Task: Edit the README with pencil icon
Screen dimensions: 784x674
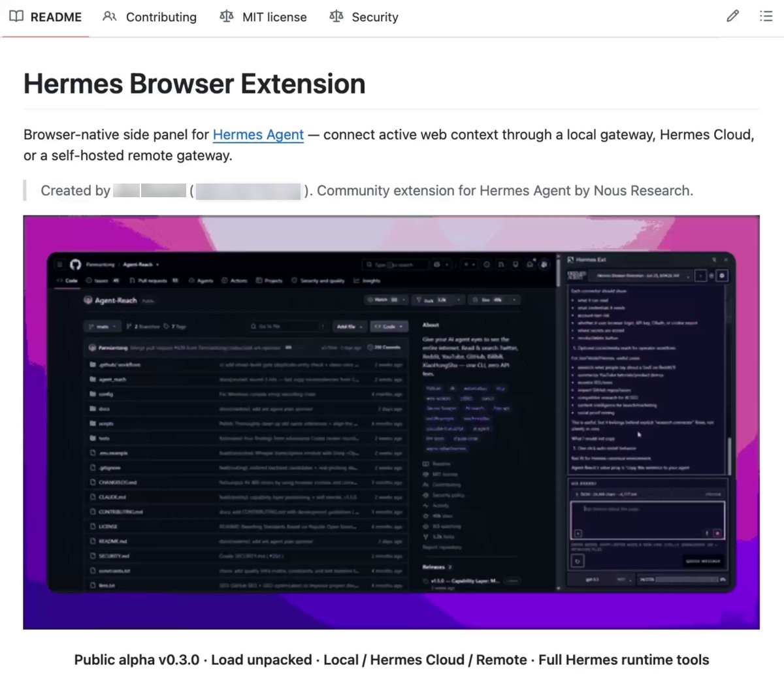Action: click(732, 16)
